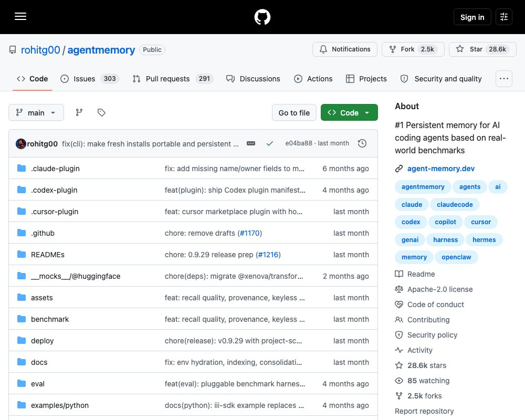This screenshot has width=525, height=420.
Task: Select the openclaw topic tag
Action: [456, 257]
